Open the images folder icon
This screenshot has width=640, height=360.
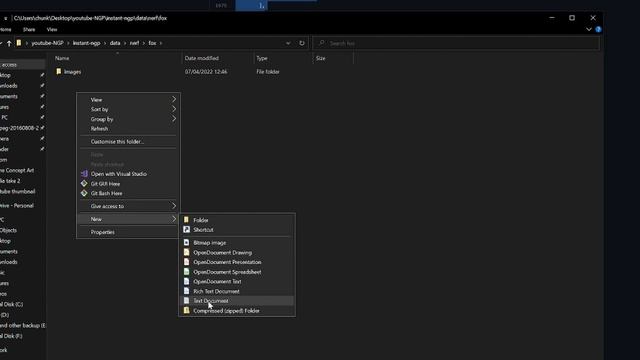[59, 71]
